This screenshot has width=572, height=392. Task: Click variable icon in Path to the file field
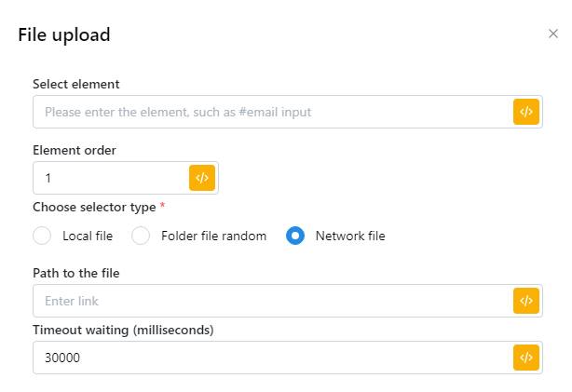[x=526, y=301]
